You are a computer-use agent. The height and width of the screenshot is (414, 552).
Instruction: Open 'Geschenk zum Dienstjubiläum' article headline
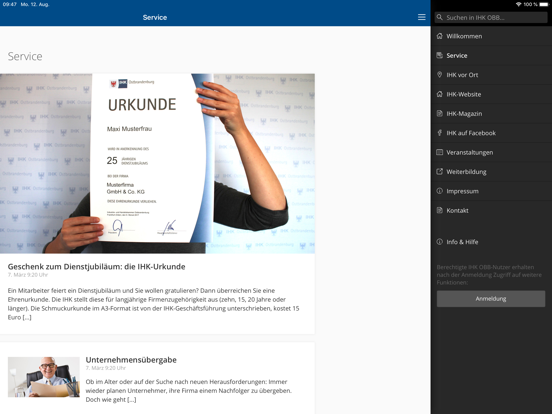96,266
